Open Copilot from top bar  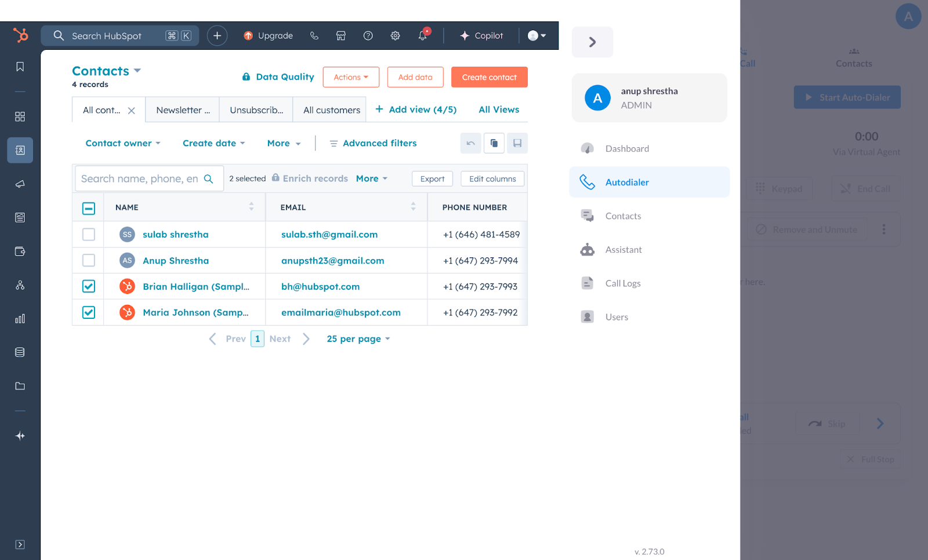click(481, 35)
